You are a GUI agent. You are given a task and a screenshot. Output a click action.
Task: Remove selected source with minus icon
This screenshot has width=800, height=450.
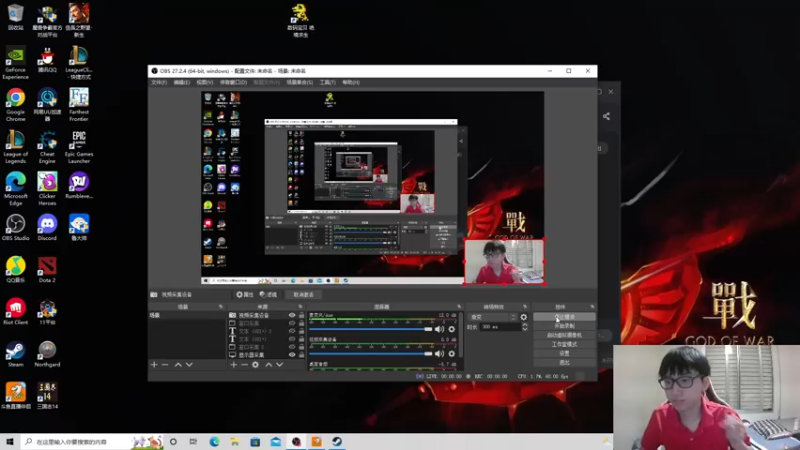(x=244, y=365)
